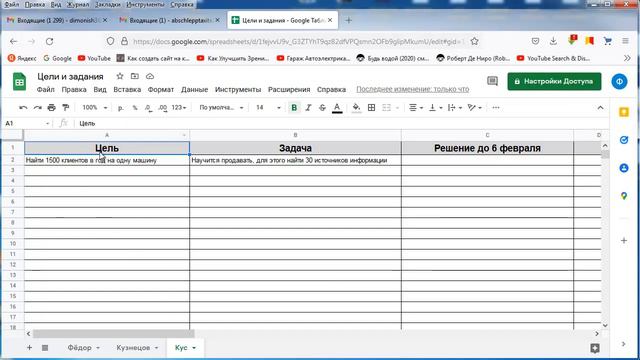Screen dimensions: 640x360
Task: Click Последнее изменение: только что link
Action: (x=413, y=89)
